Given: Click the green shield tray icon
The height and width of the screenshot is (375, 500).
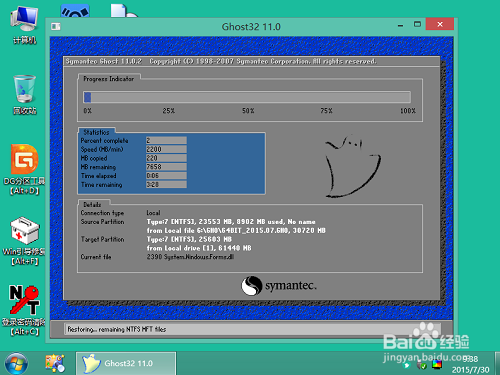Looking at the screenshot, I should click(422, 365).
